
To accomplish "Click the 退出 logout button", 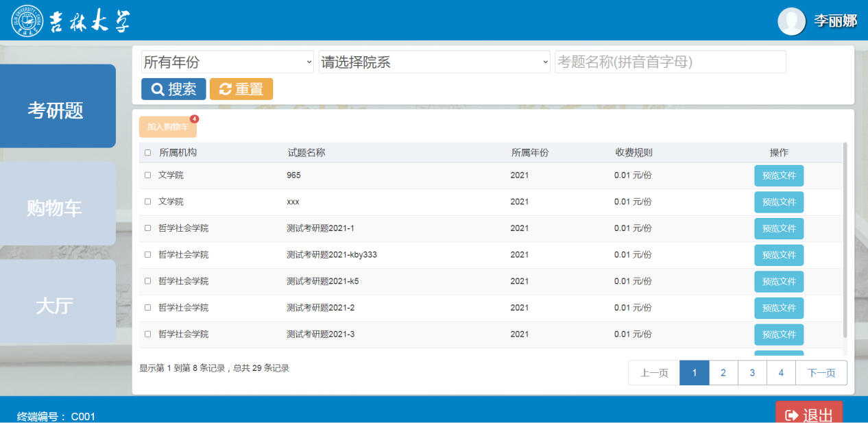I will 809,414.
